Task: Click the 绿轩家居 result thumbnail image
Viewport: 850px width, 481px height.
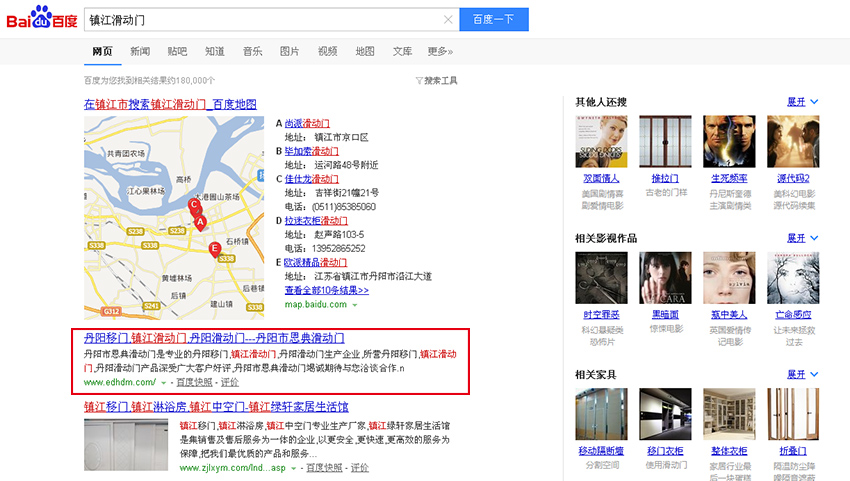Action: click(x=126, y=445)
